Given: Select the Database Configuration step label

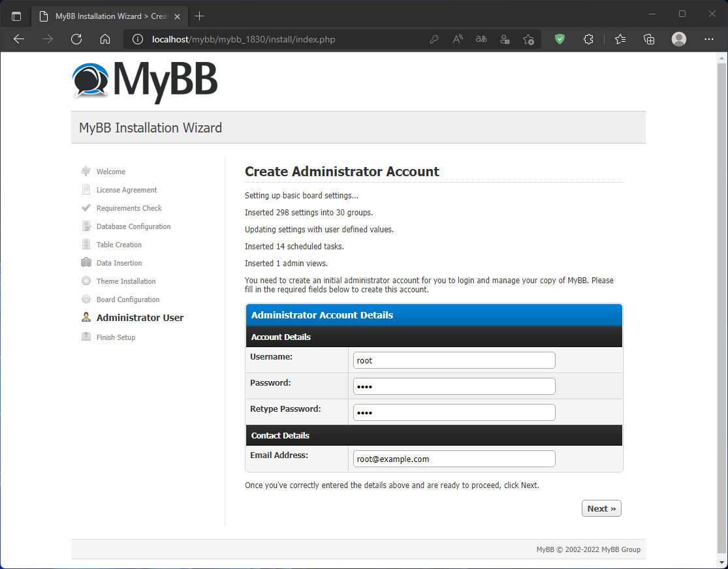Looking at the screenshot, I should [x=134, y=226].
